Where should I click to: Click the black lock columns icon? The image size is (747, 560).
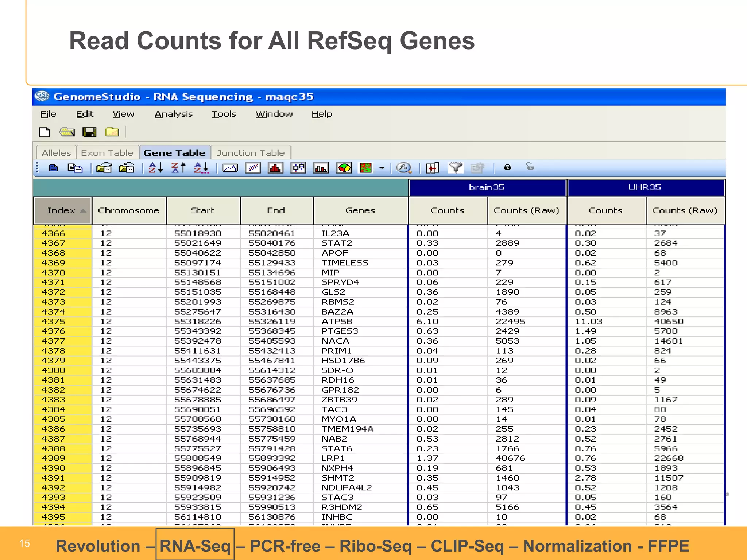507,167
